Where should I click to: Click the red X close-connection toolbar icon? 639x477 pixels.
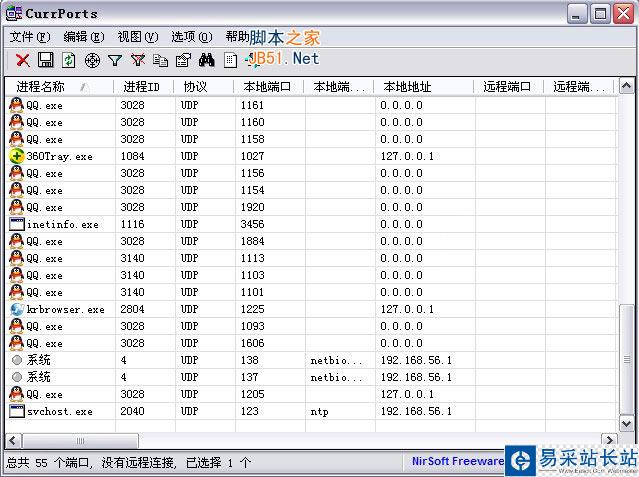point(22,60)
